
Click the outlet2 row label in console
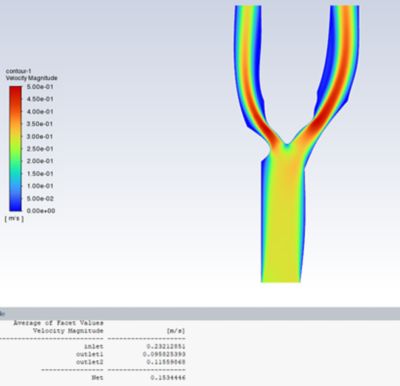(90, 362)
